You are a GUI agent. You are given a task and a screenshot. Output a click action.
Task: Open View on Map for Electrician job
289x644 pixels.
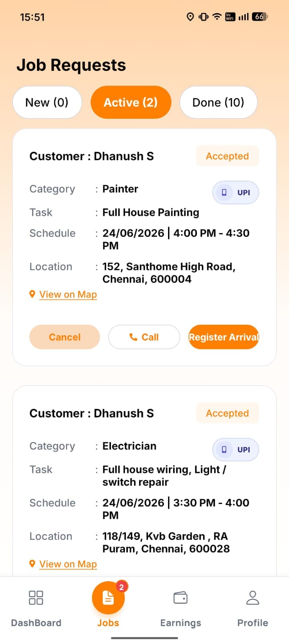pyautogui.click(x=68, y=564)
